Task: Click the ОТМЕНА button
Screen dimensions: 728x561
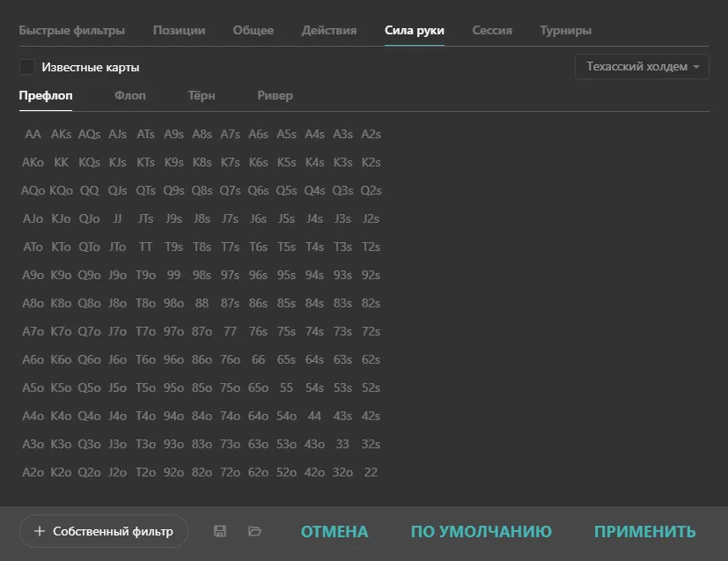Action: tap(335, 531)
